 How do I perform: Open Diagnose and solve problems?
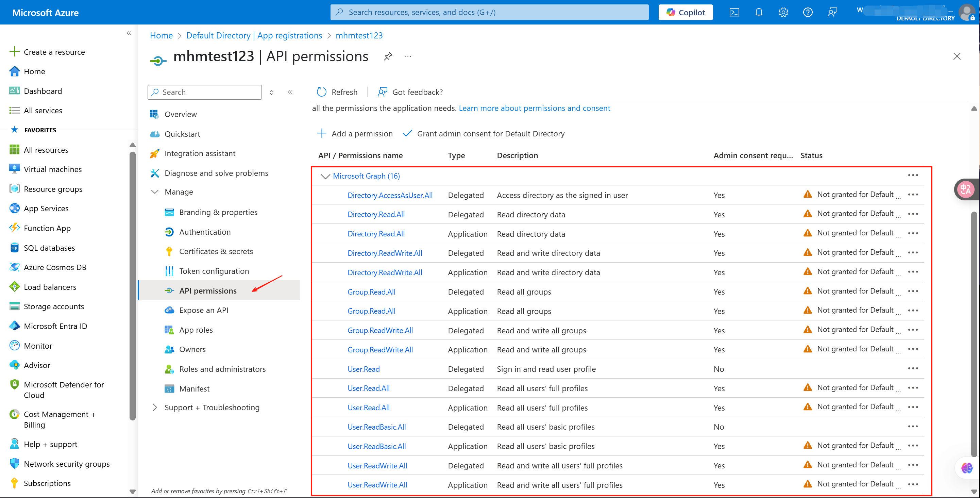click(216, 173)
